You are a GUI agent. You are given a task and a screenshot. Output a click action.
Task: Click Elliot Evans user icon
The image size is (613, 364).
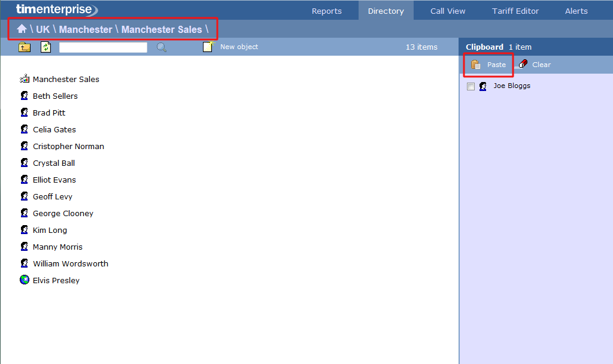click(24, 180)
